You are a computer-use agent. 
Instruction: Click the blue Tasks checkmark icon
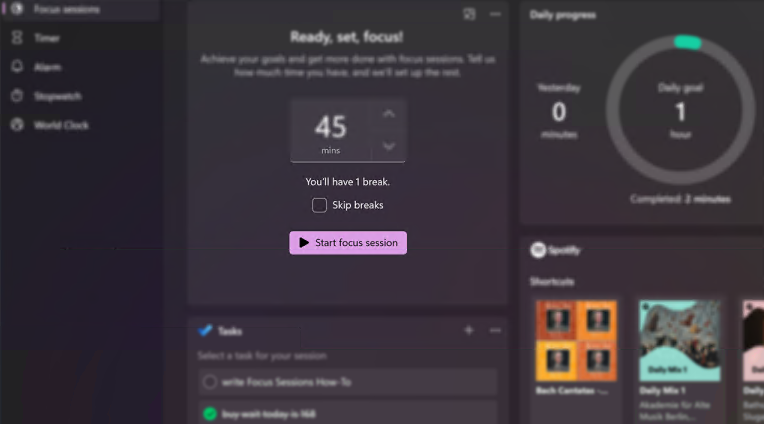(x=205, y=330)
